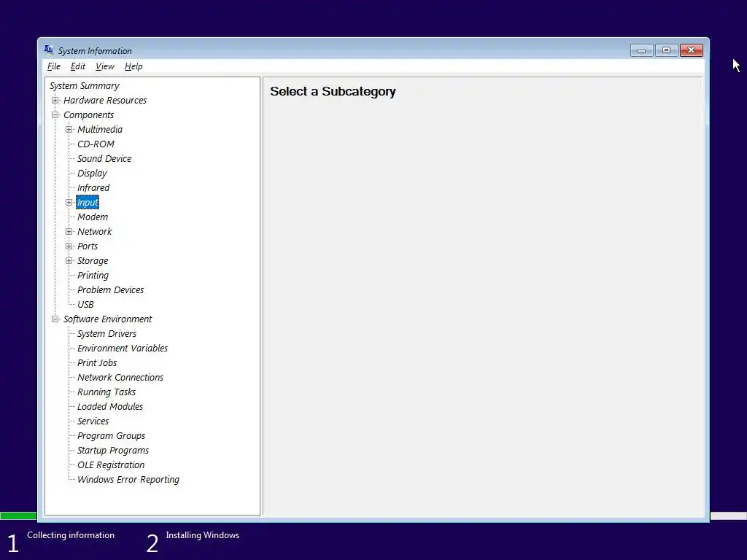Image resolution: width=747 pixels, height=560 pixels.
Task: Select Startup Programs in the tree
Action: (x=113, y=451)
